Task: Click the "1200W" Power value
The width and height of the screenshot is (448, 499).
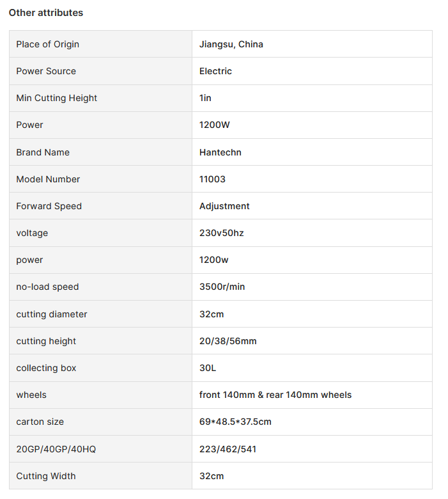Action: [x=215, y=125]
